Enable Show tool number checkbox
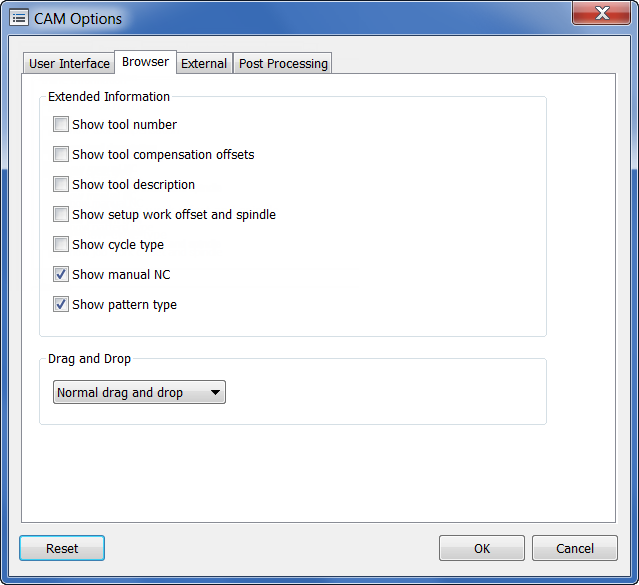Image resolution: width=639 pixels, height=585 pixels. point(61,125)
